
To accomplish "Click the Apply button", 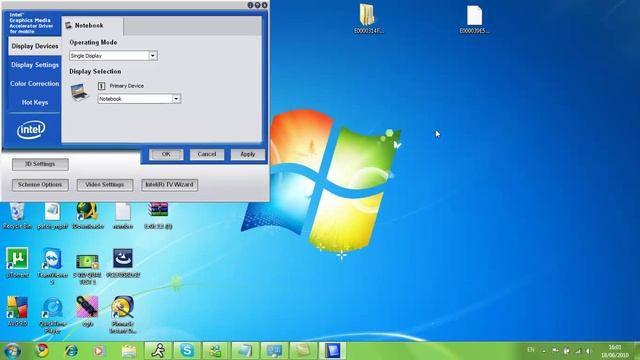I will coord(247,154).
